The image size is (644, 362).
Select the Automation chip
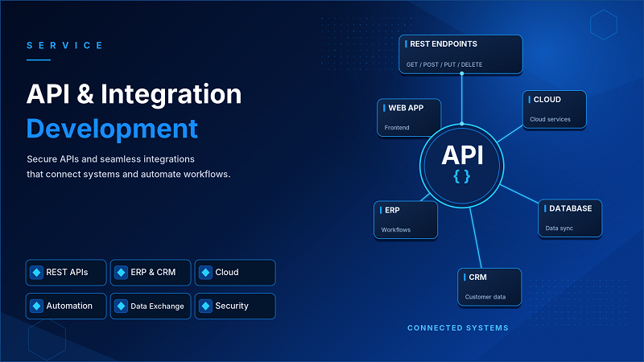click(x=66, y=306)
